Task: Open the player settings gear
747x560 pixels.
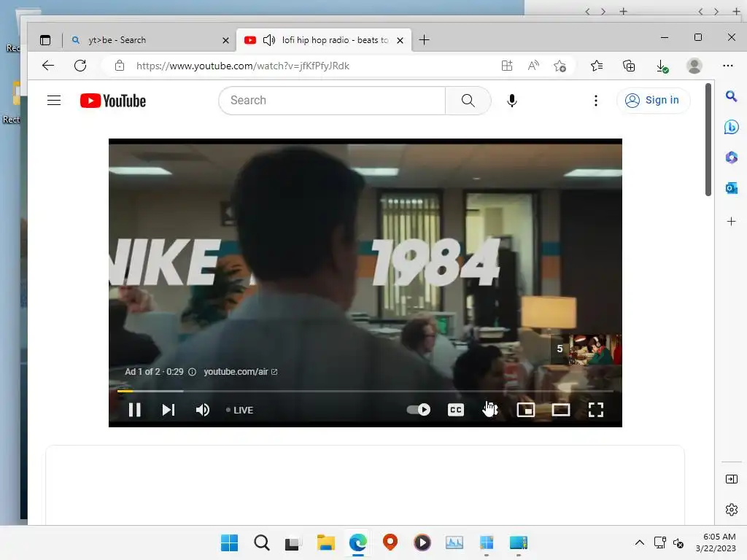Action: tap(491, 410)
